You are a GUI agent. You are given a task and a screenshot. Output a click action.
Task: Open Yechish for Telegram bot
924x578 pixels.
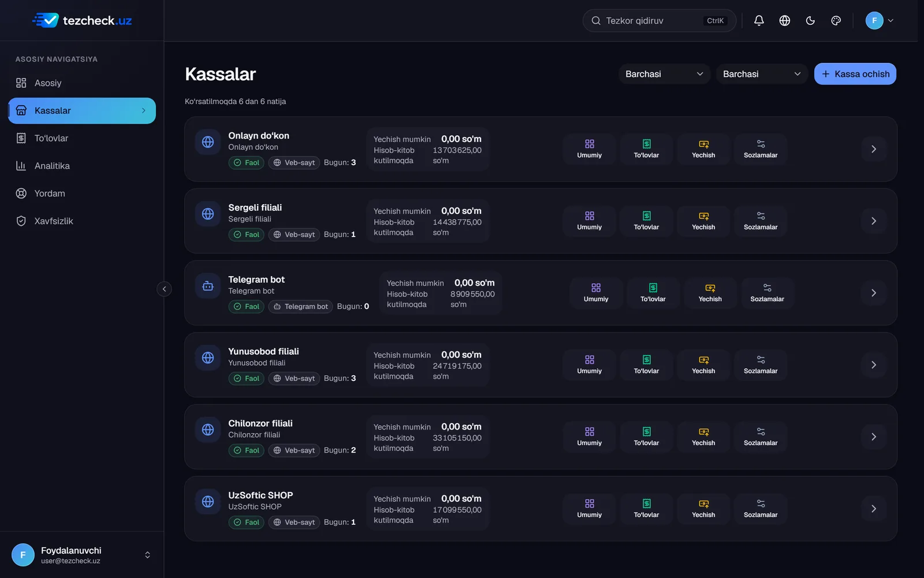[x=710, y=293]
